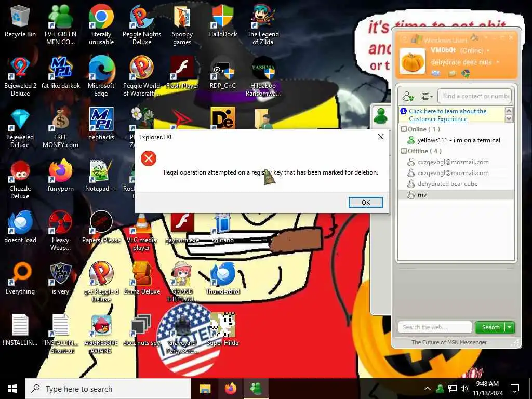
Task: Select offline contact mv
Action: coord(456,195)
